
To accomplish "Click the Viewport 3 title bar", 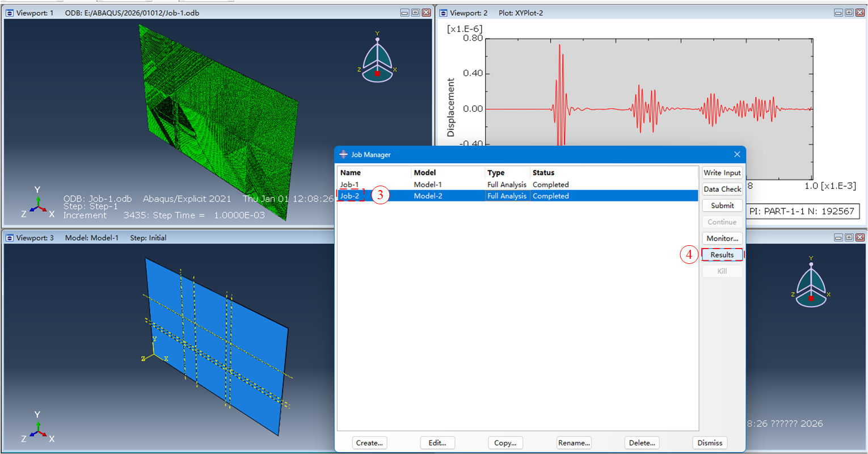I will tap(170, 238).
